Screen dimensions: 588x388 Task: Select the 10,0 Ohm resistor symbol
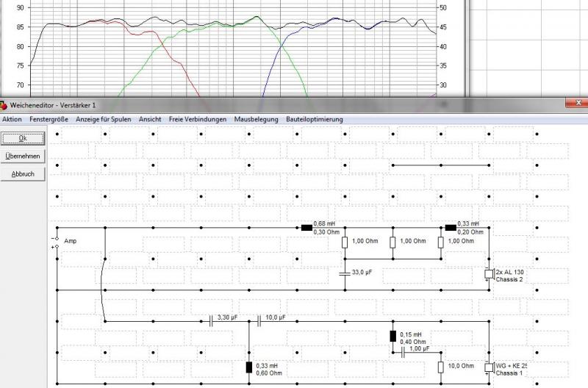tap(440, 367)
